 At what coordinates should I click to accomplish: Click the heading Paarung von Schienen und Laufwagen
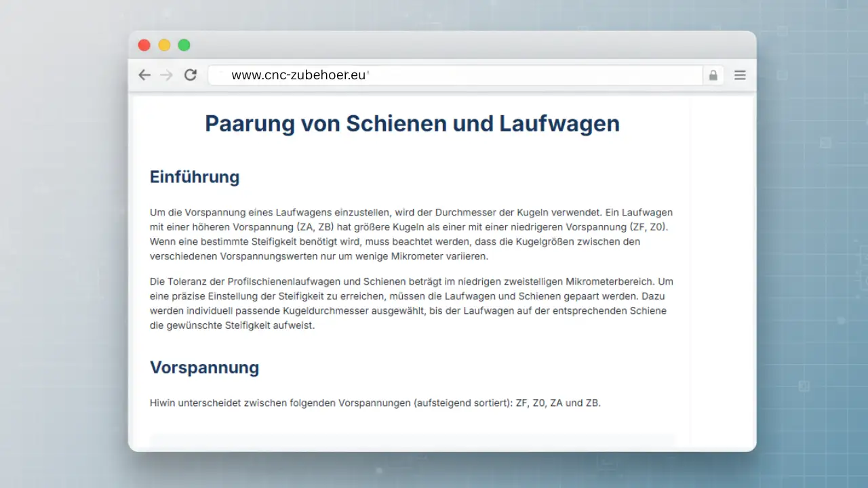412,124
